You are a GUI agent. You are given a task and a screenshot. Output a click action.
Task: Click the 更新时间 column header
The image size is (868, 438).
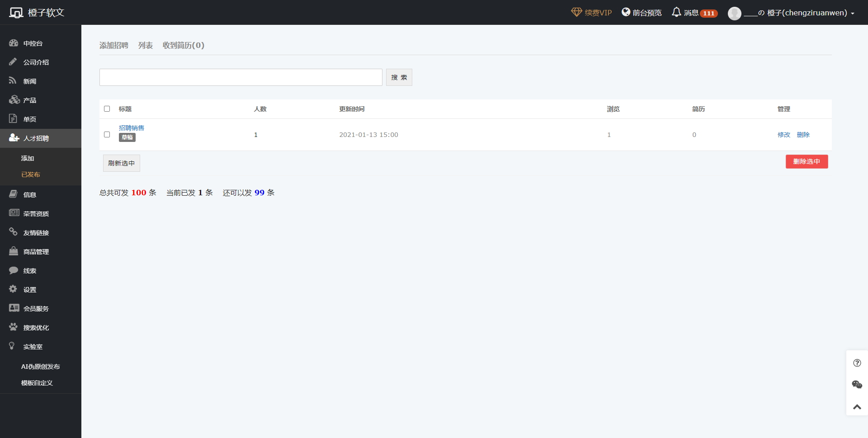pyautogui.click(x=352, y=109)
